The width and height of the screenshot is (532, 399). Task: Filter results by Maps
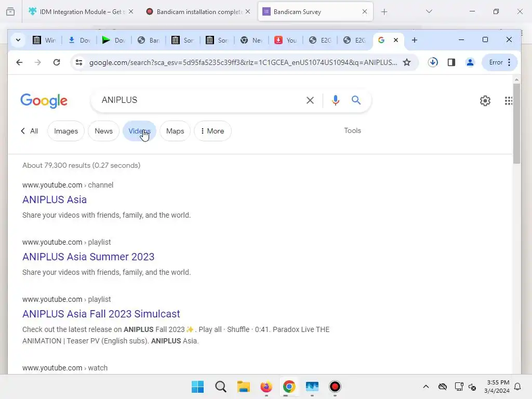click(x=175, y=131)
